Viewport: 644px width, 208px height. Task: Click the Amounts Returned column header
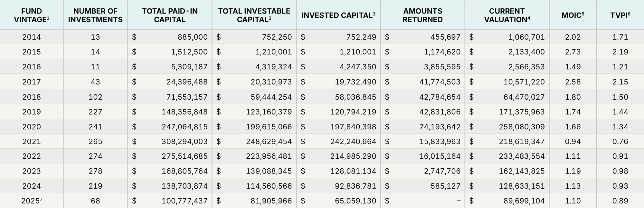pos(422,15)
